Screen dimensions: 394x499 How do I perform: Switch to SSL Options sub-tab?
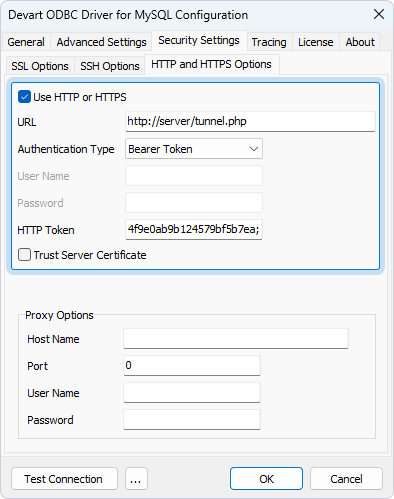tap(40, 66)
